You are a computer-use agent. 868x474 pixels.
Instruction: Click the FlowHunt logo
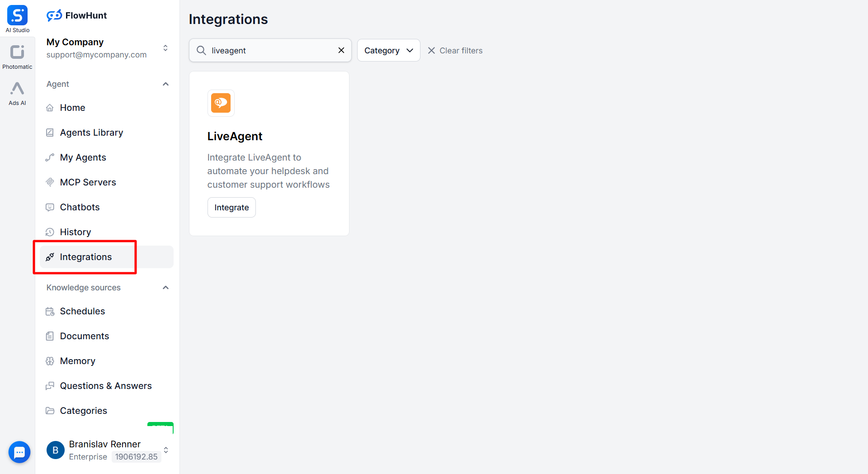point(77,15)
